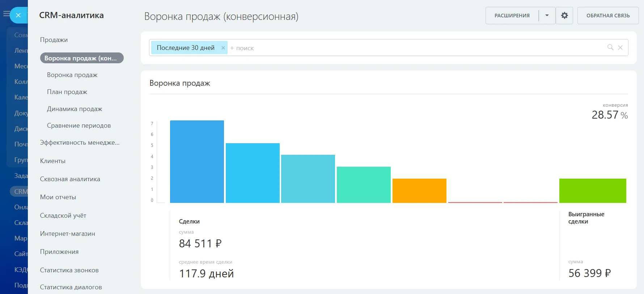Expand the Расширения dropdown arrow
644x294 pixels.
pos(547,16)
